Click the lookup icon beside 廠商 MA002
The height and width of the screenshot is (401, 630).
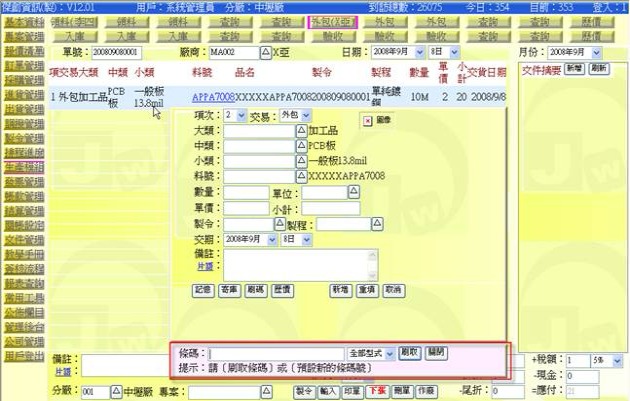(265, 50)
